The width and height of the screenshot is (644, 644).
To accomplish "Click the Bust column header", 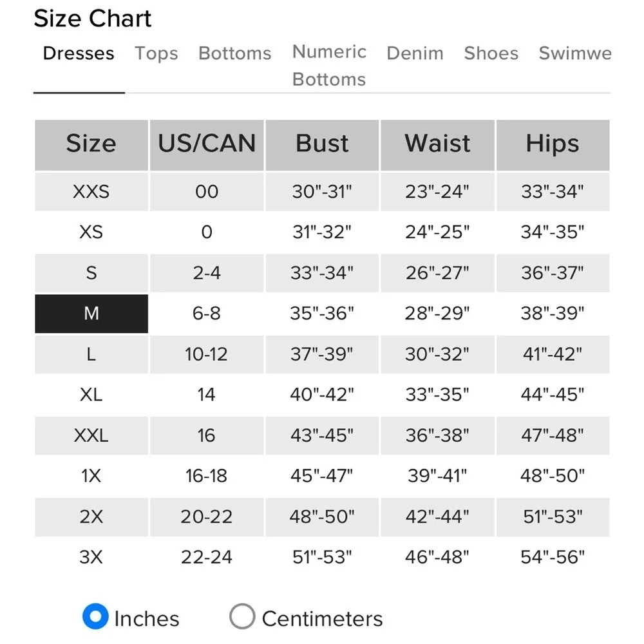I will point(322,144).
